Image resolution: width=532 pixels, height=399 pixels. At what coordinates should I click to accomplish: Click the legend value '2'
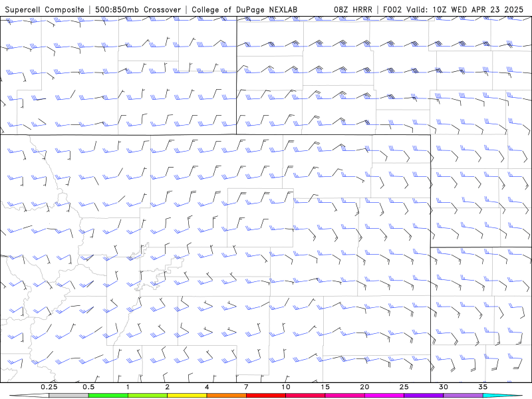168,387
